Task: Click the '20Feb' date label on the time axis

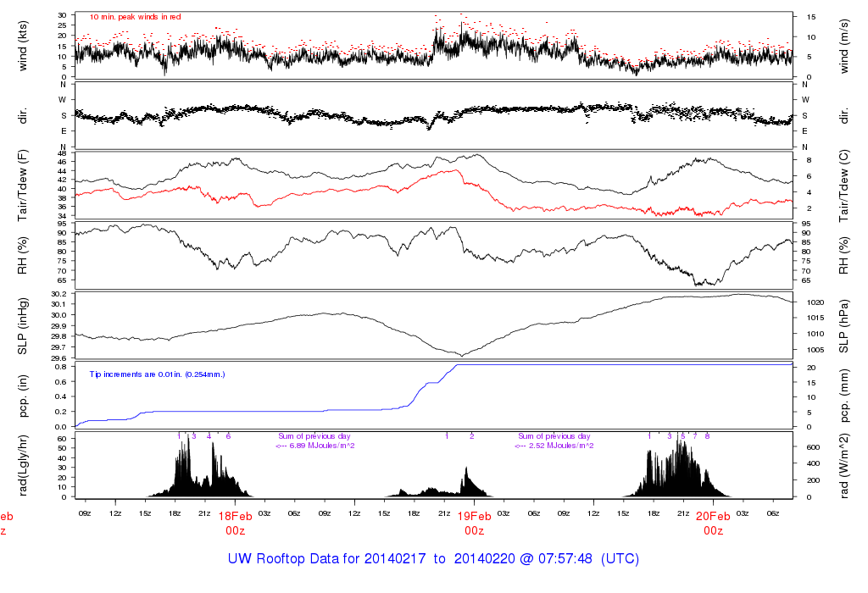Action: click(713, 517)
